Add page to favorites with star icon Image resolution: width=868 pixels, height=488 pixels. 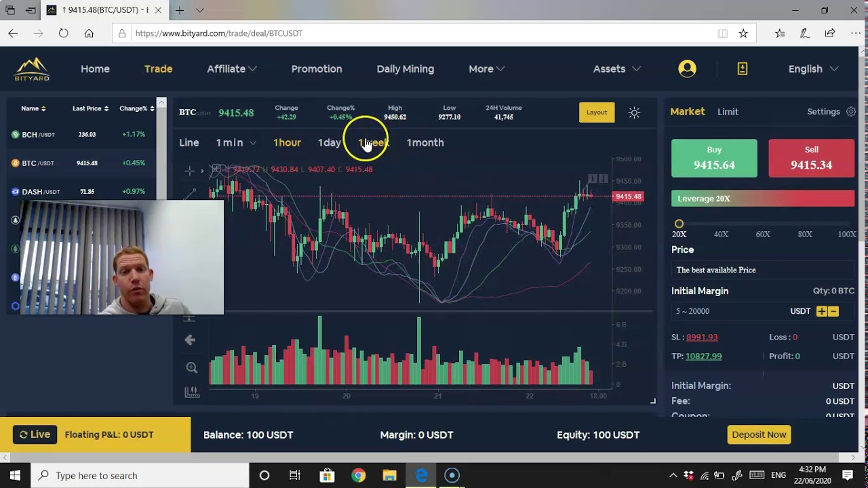743,33
